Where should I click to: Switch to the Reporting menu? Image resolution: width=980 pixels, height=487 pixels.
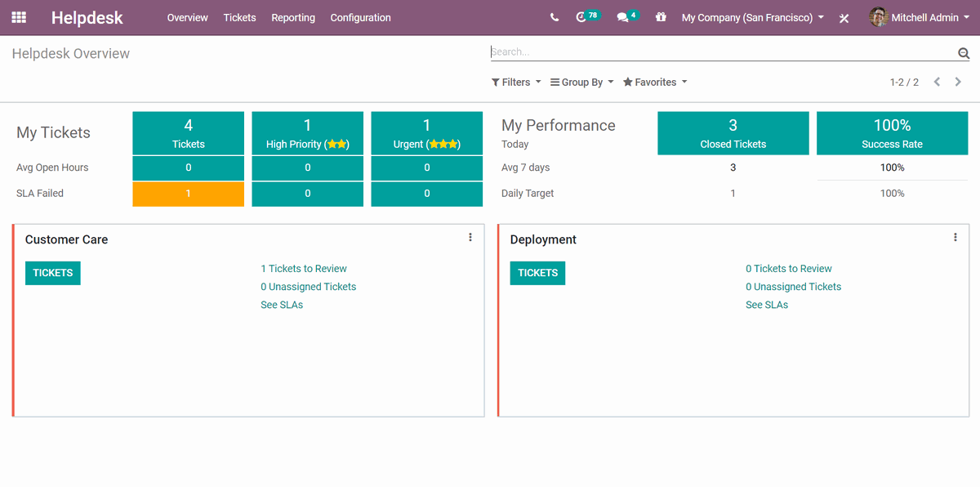coord(293,17)
